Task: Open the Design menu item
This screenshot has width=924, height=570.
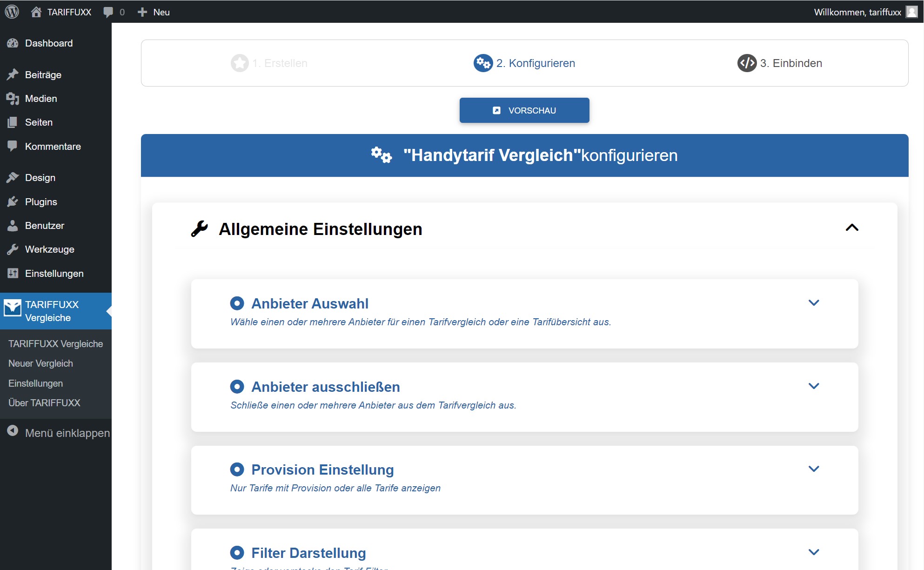Action: tap(56, 178)
